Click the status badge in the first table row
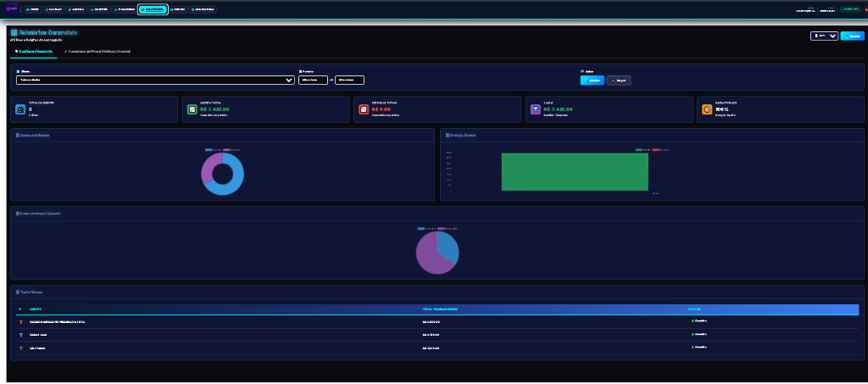This screenshot has height=384, width=868. 699,321
